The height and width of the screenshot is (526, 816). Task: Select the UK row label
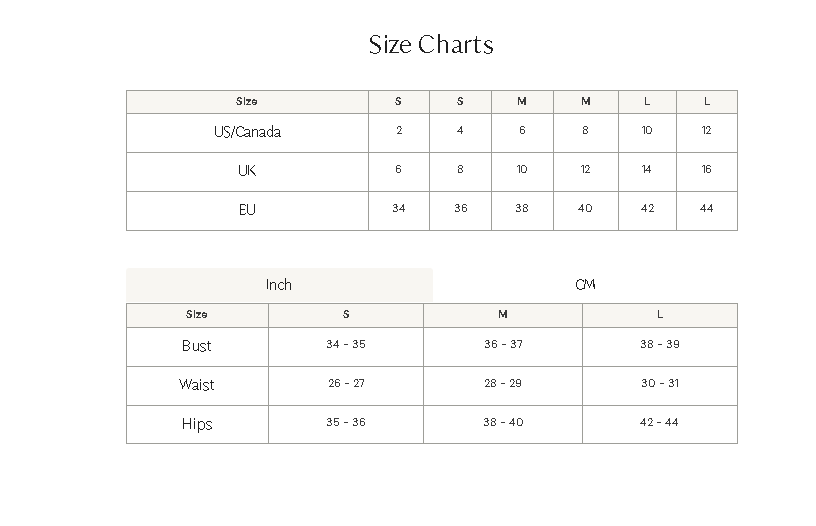click(x=247, y=171)
